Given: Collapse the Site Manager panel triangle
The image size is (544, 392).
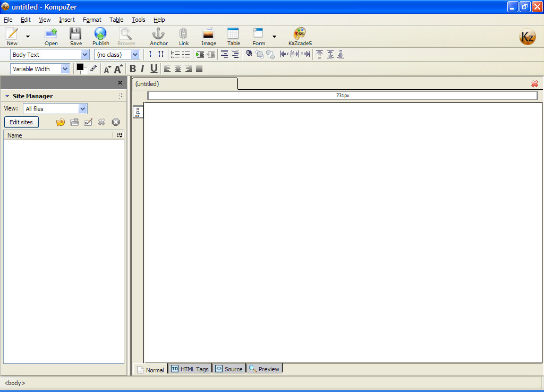Looking at the screenshot, I should point(7,96).
